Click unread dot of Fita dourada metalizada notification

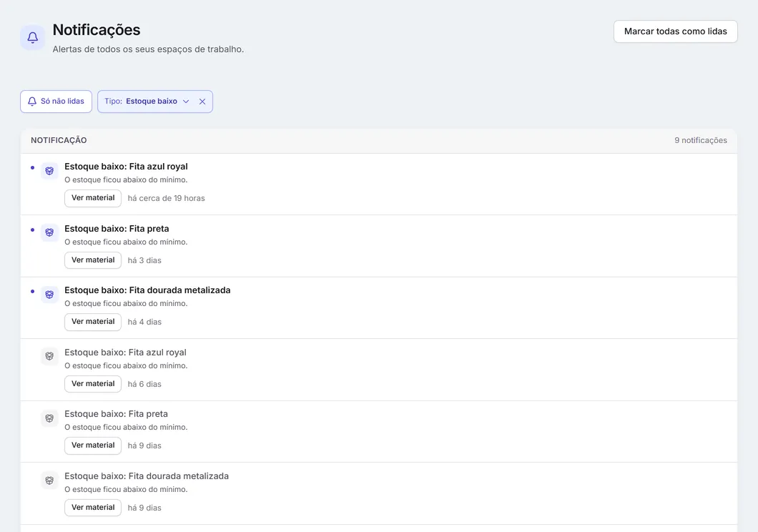tap(32, 291)
